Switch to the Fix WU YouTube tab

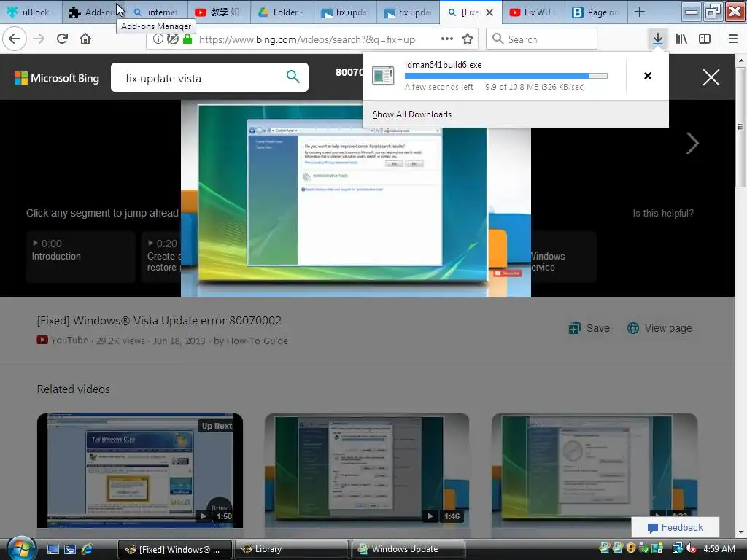tap(533, 12)
